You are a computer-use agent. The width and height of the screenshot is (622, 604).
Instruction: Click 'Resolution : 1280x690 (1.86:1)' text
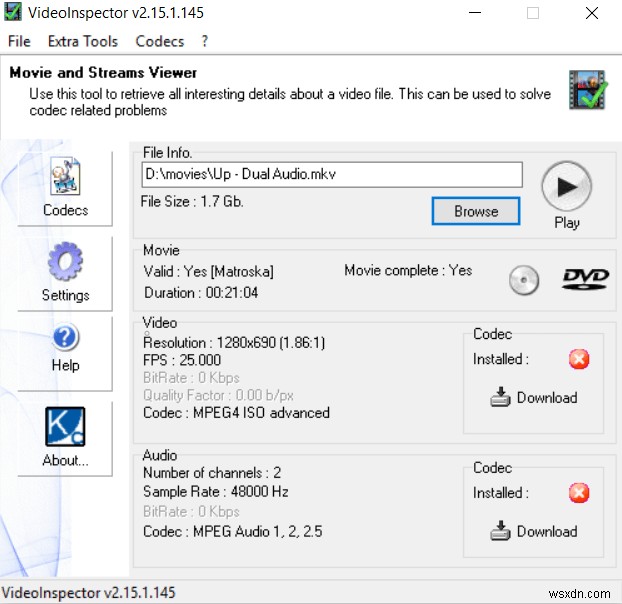pos(234,342)
